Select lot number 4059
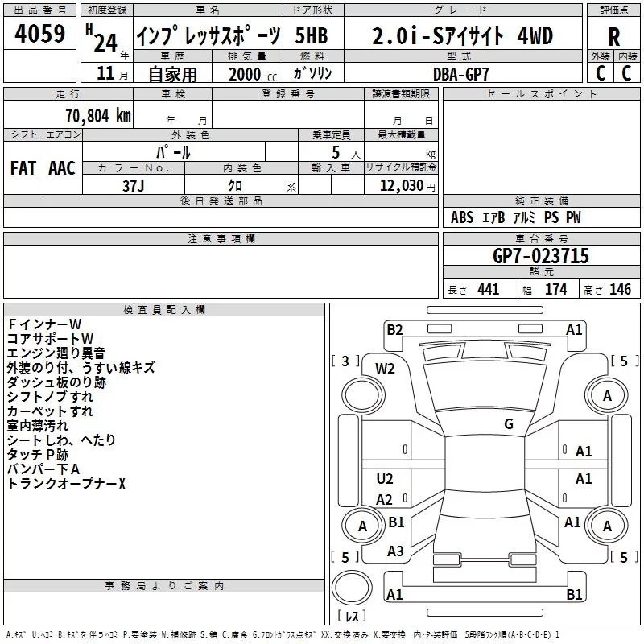The image size is (644, 644). (x=39, y=34)
